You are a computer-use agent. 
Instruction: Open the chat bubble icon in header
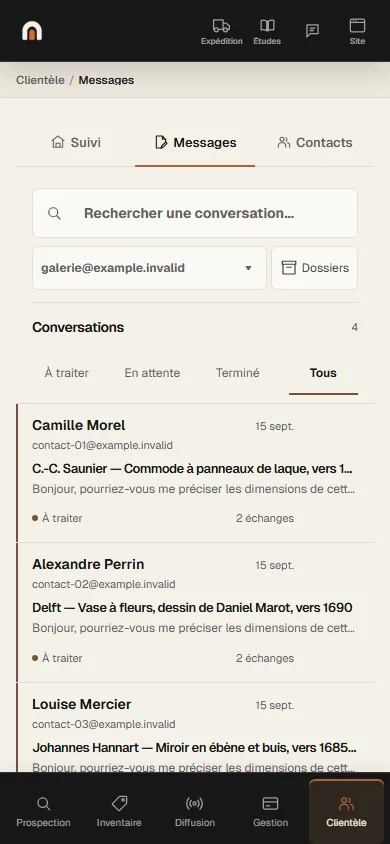pyautogui.click(x=312, y=31)
